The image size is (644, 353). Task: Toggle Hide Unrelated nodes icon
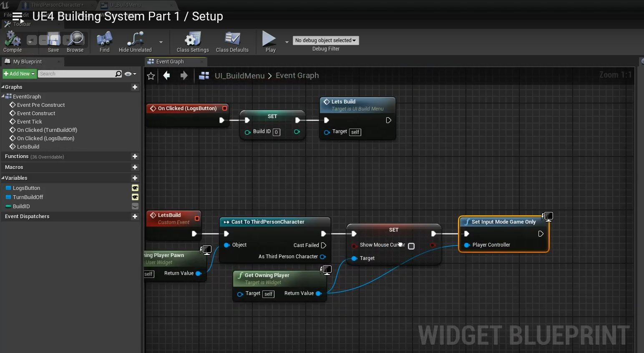coord(135,40)
